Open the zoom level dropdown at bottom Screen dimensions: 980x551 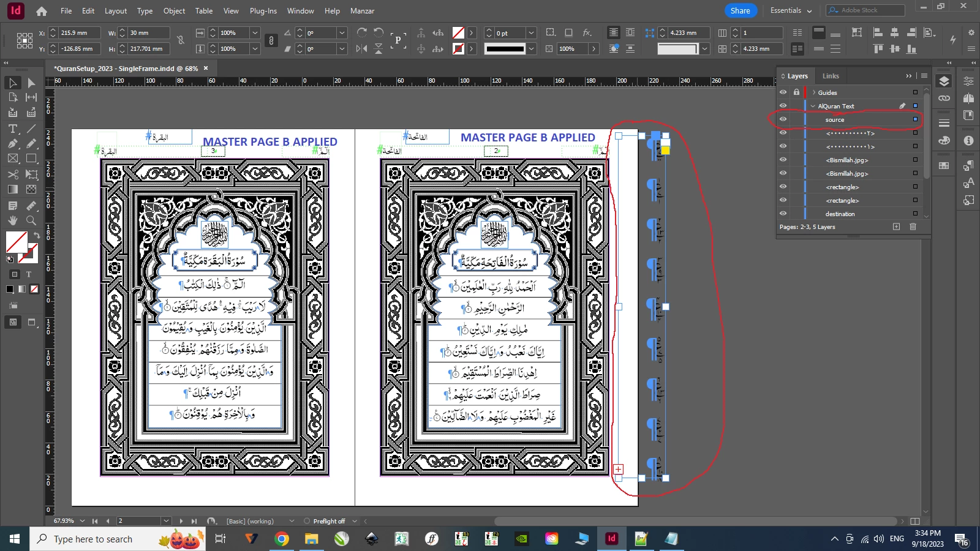click(82, 521)
